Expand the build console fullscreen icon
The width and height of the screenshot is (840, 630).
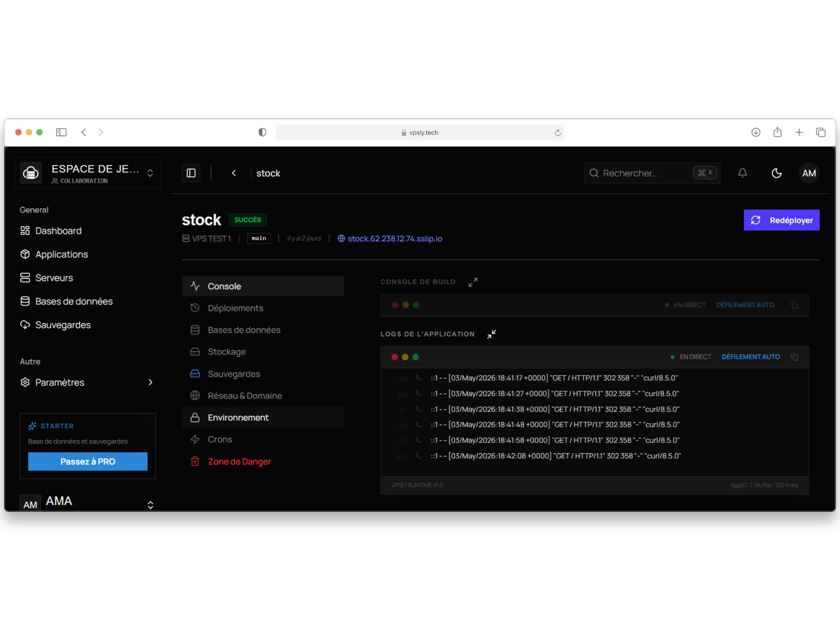click(x=473, y=282)
